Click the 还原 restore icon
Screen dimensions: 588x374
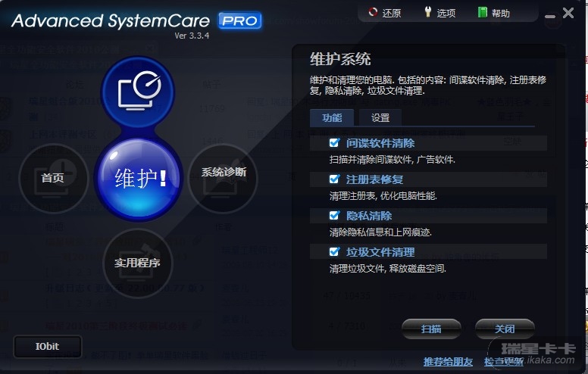373,12
